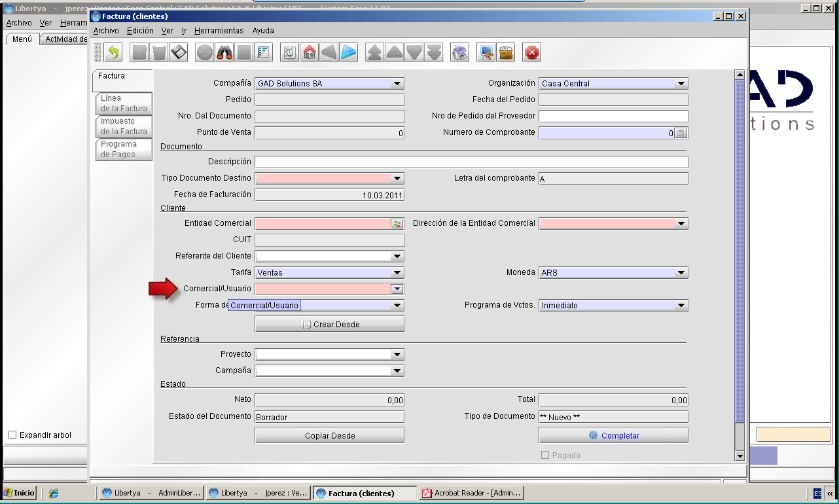Click the attachment square toolbar icon

pyautogui.click(x=244, y=52)
